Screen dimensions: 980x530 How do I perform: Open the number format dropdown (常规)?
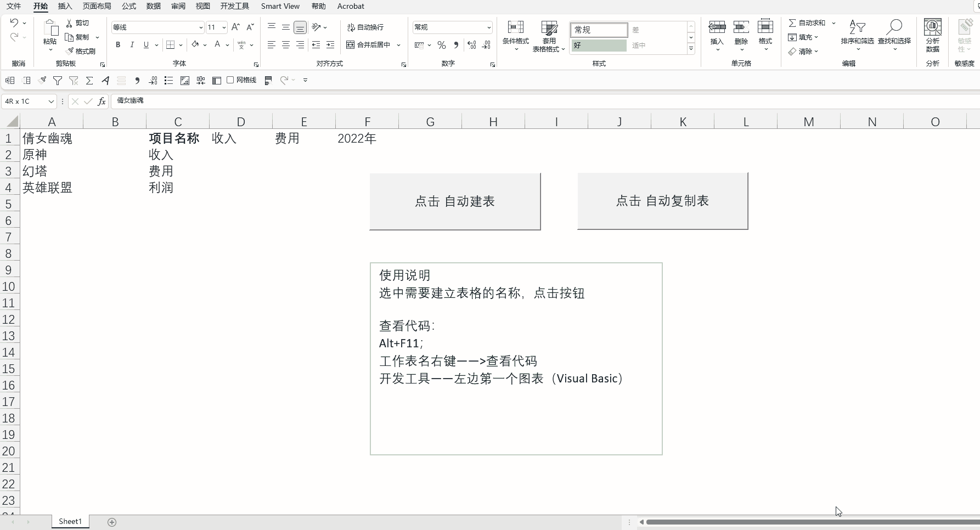488,27
